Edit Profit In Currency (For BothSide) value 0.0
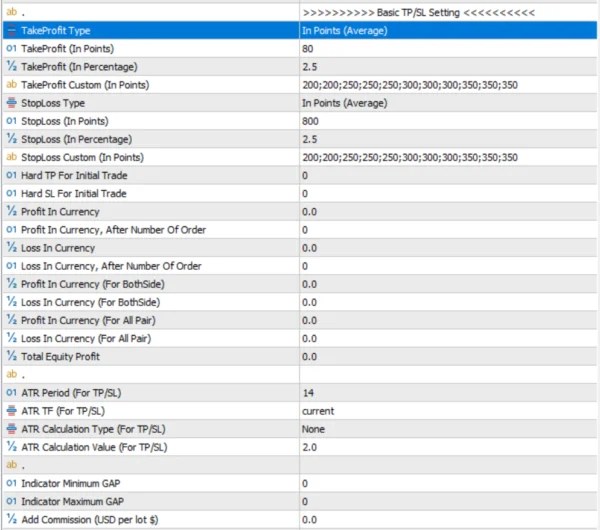Image resolution: width=600 pixels, height=530 pixels. [448, 284]
